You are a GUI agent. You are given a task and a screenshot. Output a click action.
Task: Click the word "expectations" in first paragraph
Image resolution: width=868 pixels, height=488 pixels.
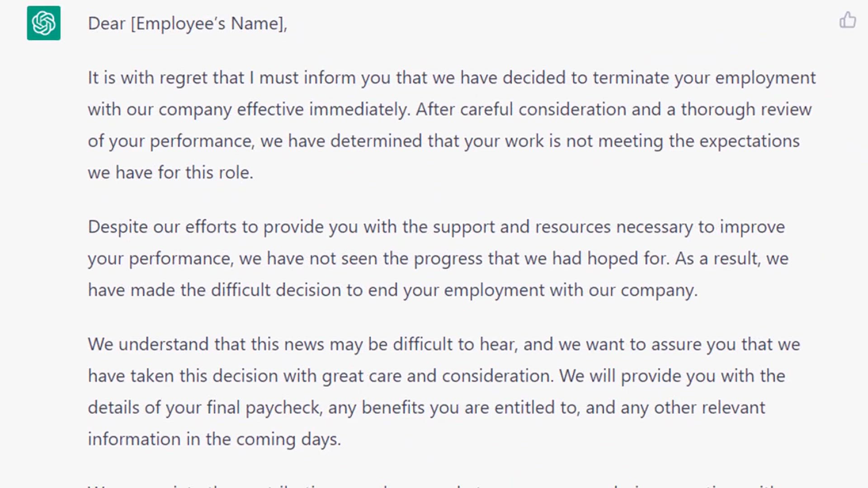[750, 141]
